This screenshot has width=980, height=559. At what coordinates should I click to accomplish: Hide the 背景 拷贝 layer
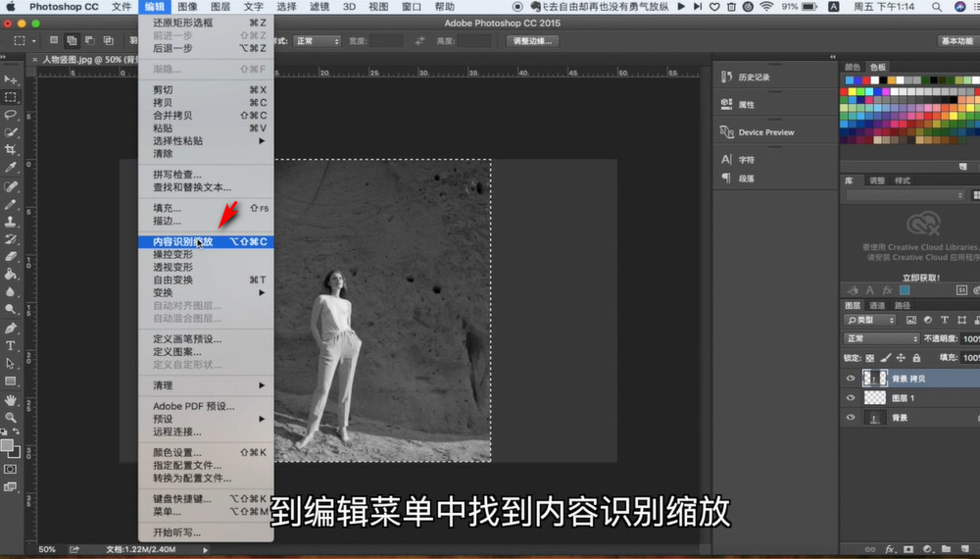[850, 379]
